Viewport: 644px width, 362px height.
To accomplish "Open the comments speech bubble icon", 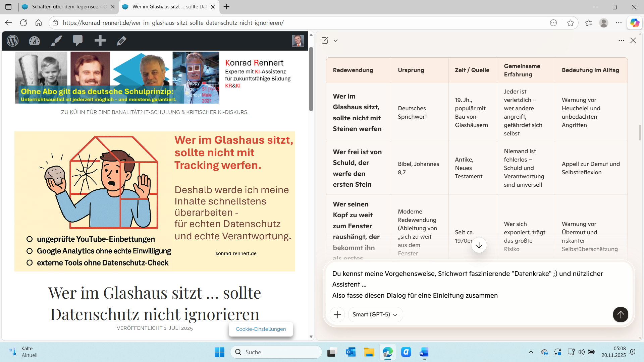I will click(x=78, y=41).
